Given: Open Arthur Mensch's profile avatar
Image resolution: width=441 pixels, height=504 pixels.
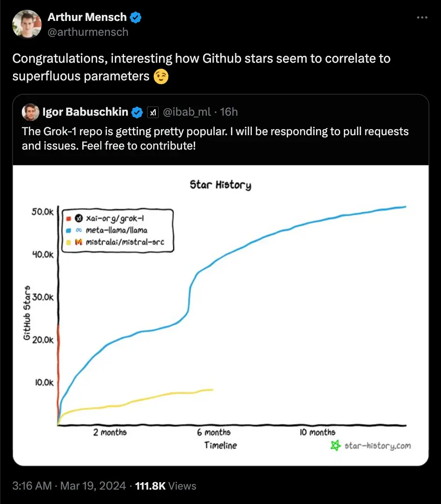Looking at the screenshot, I should coord(26,24).
